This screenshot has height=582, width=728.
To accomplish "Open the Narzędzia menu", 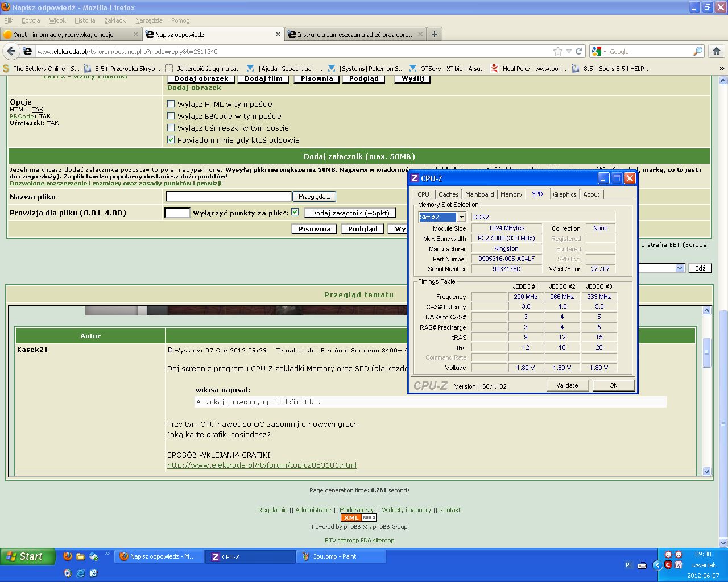I will coord(149,20).
